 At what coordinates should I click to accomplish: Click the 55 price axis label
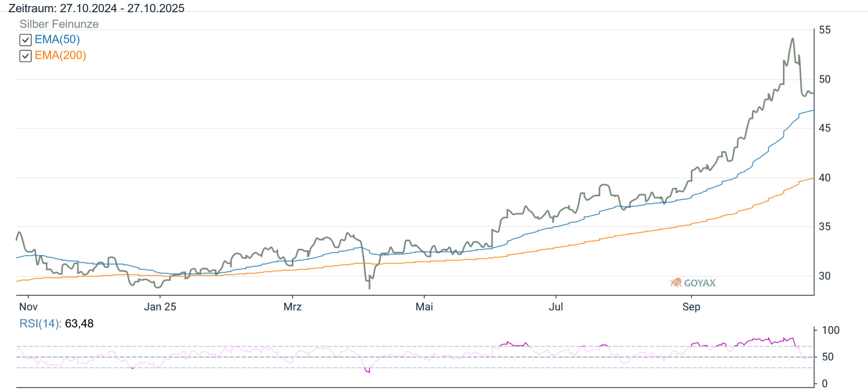(825, 30)
